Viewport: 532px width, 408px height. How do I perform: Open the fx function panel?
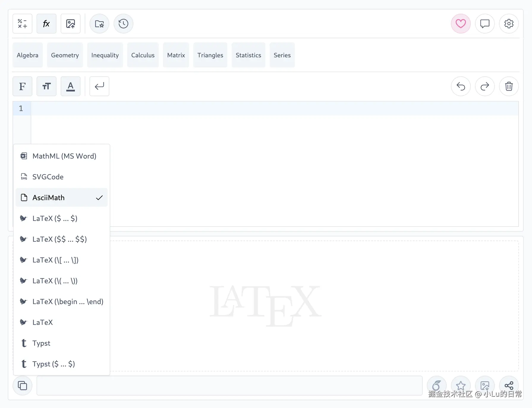pos(46,24)
